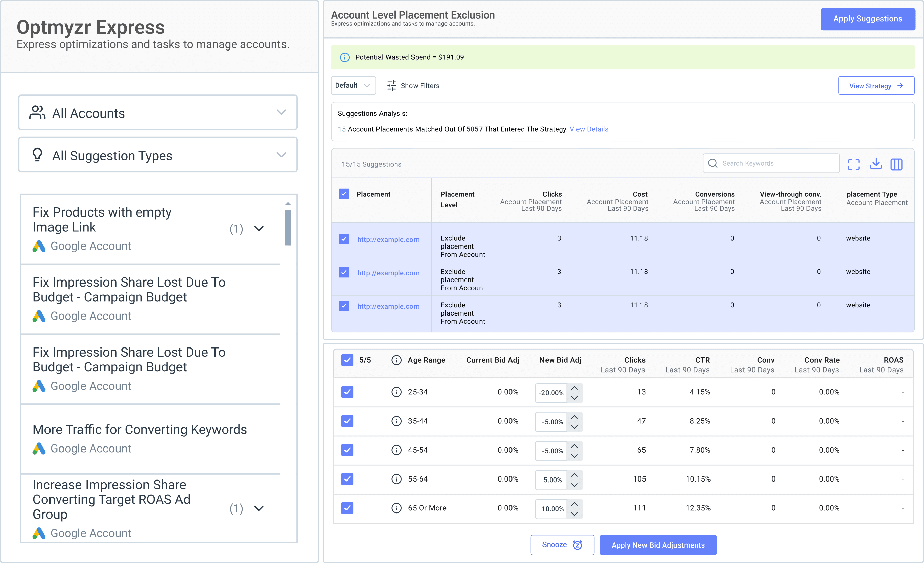Click Google Ads logo under Fix Products item
The width and height of the screenshot is (924, 563).
click(x=39, y=246)
